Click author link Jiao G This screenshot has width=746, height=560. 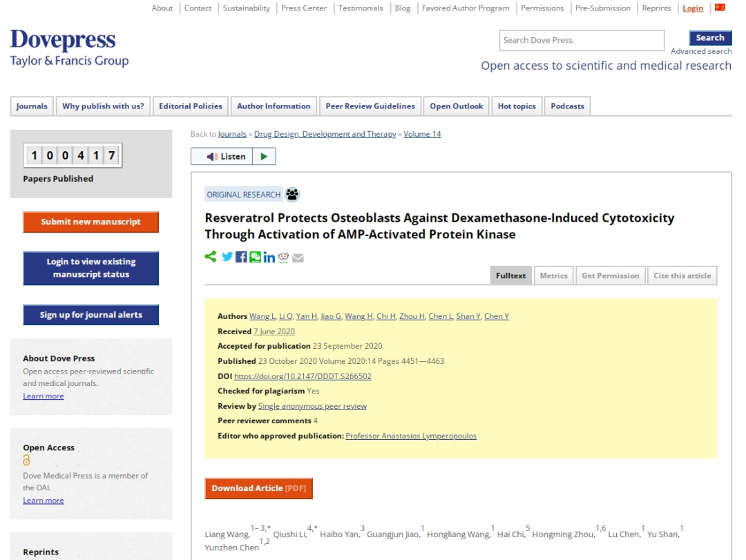[x=331, y=316]
